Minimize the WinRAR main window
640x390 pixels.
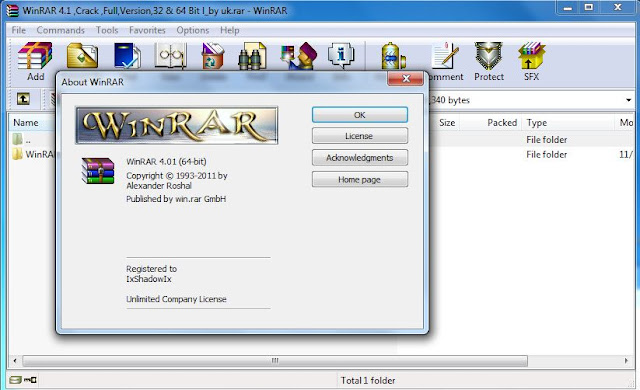[x=568, y=7]
